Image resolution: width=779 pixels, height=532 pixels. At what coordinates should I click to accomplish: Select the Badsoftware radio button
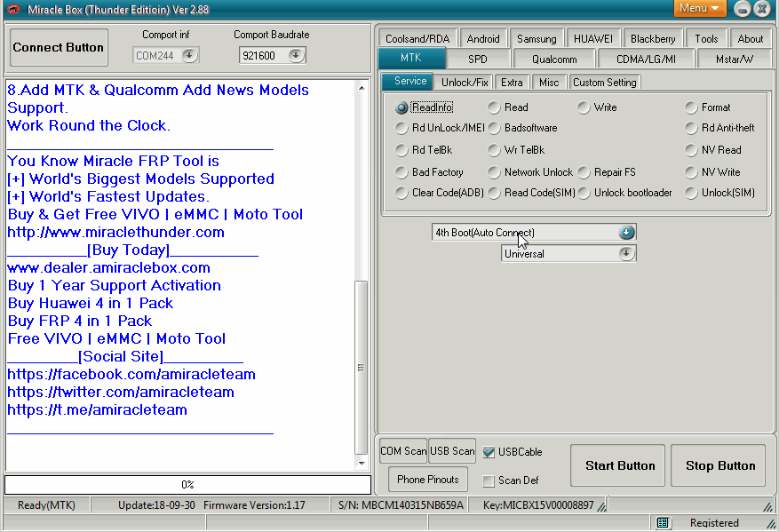[493, 128]
